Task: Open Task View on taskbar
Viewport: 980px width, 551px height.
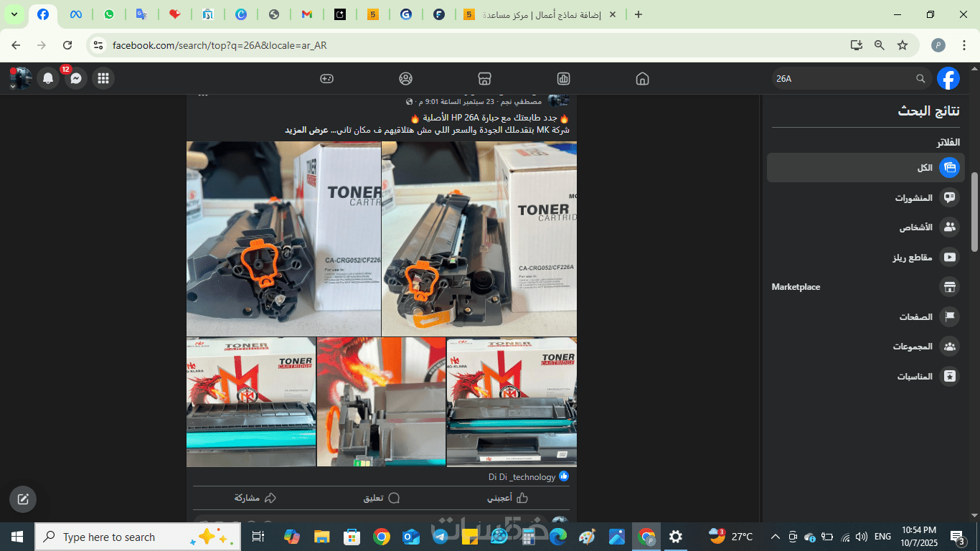Action: pos(258,537)
